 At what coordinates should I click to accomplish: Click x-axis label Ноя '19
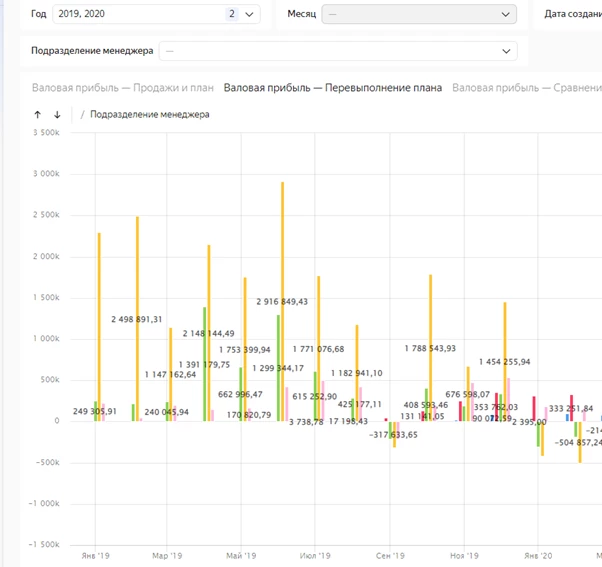coord(464,556)
